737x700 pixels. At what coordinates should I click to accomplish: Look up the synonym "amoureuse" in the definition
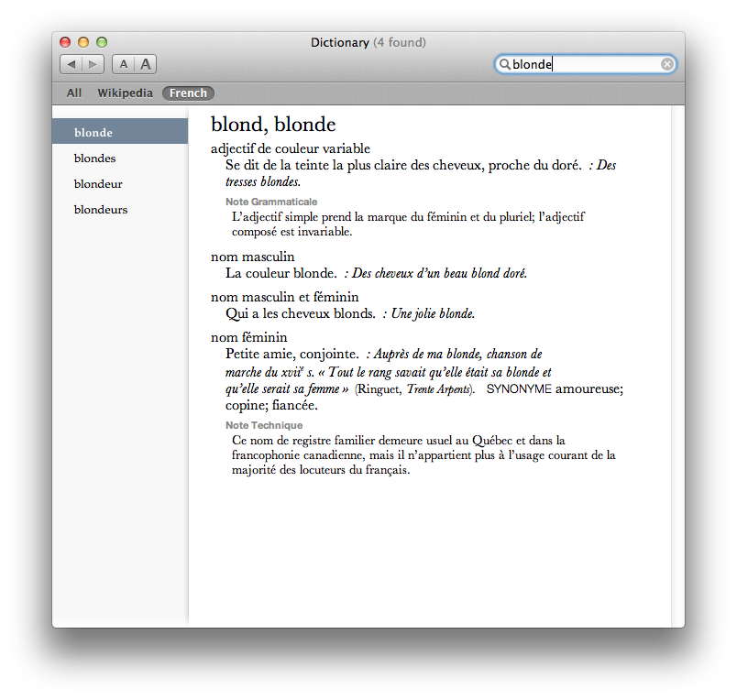coord(589,389)
